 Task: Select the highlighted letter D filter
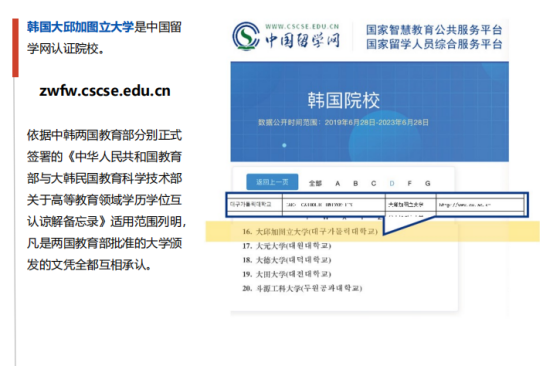(x=392, y=183)
